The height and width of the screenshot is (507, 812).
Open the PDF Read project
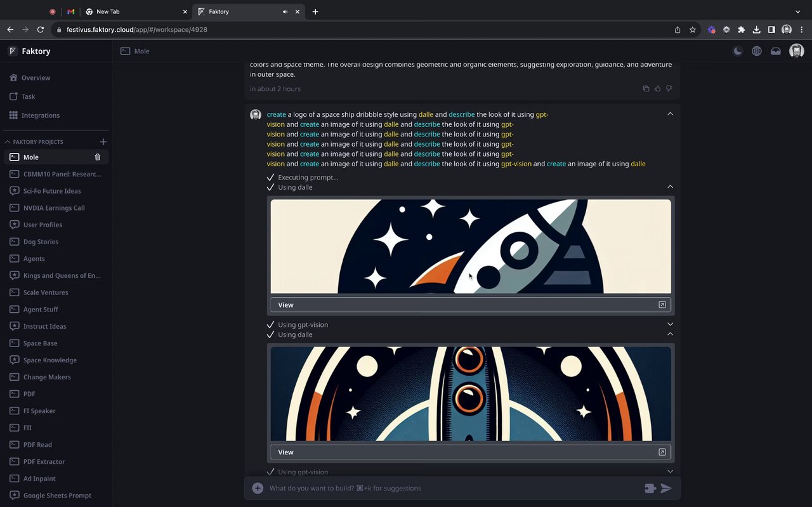(56, 445)
